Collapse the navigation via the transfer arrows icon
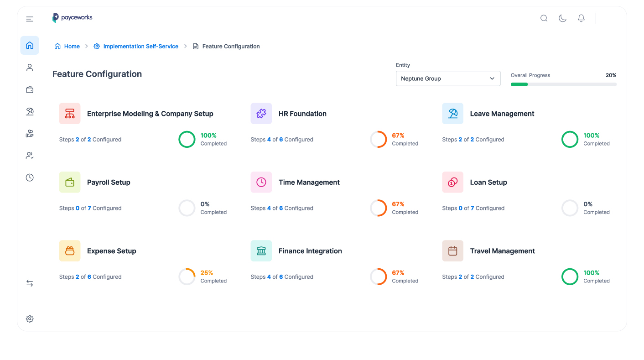Image resolution: width=644 pixels, height=360 pixels. point(30,283)
